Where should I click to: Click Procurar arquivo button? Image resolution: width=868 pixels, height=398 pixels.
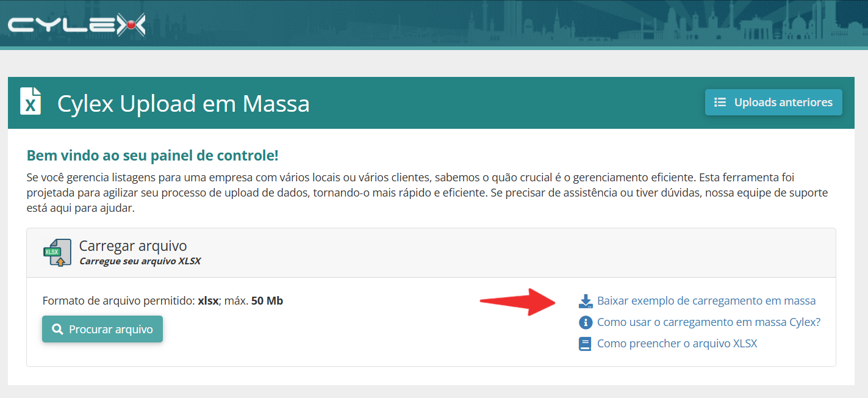pyautogui.click(x=102, y=329)
